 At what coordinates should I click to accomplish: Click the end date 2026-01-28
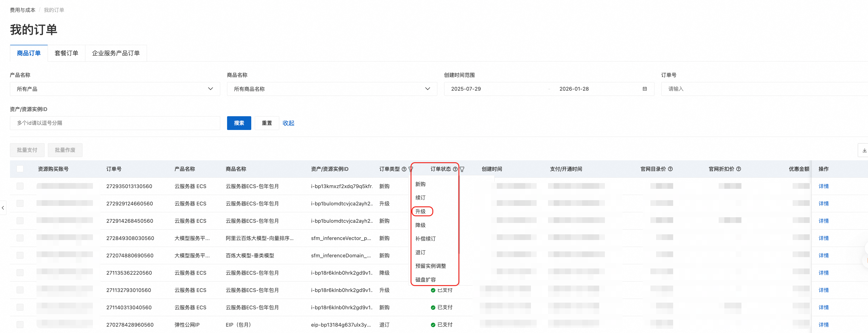coord(574,89)
